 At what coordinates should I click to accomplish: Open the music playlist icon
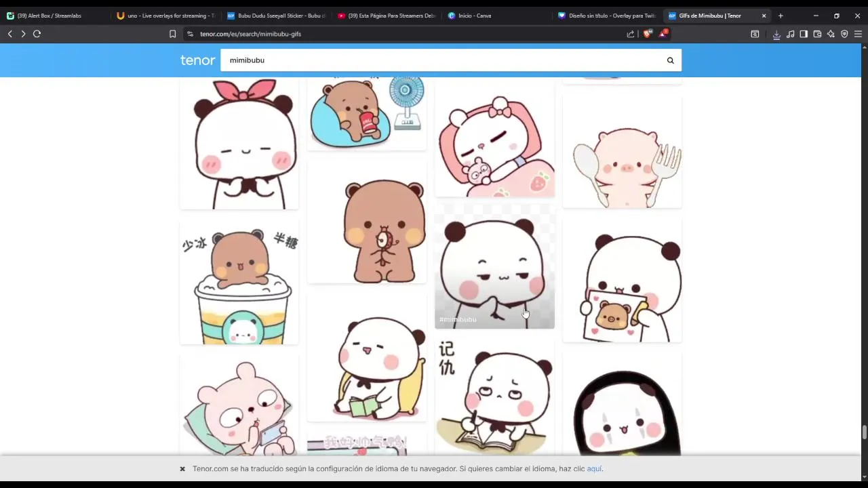pos(790,34)
